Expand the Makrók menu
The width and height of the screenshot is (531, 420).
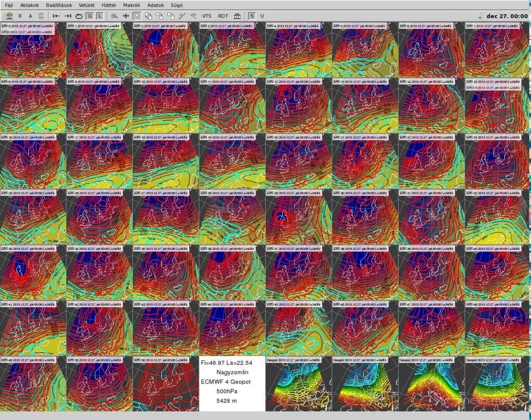[x=132, y=5]
